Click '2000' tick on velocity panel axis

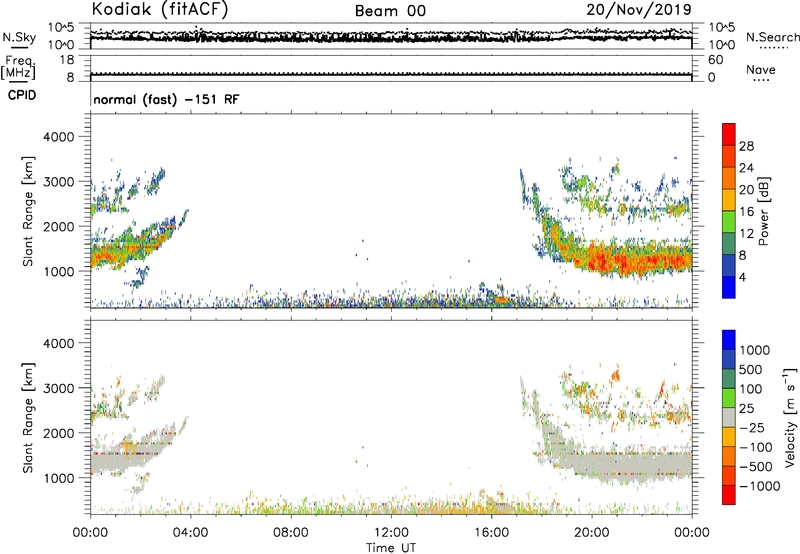pyautogui.click(x=58, y=433)
